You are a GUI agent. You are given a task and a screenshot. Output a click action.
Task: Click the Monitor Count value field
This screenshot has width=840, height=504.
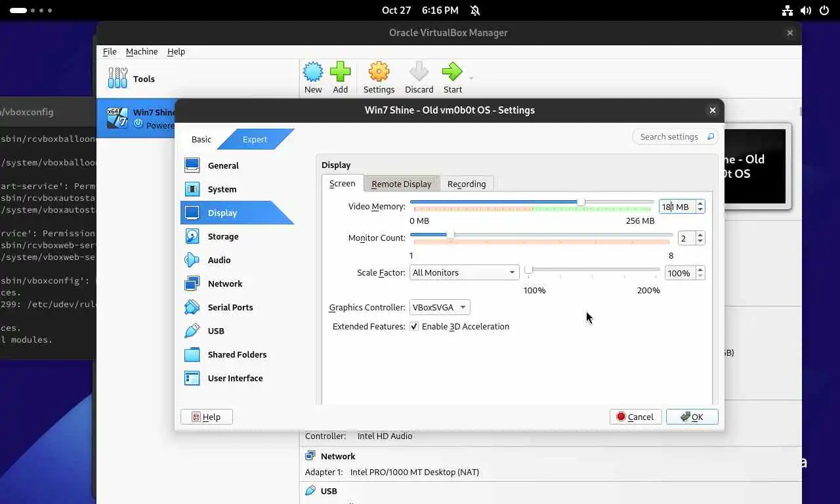pos(686,238)
